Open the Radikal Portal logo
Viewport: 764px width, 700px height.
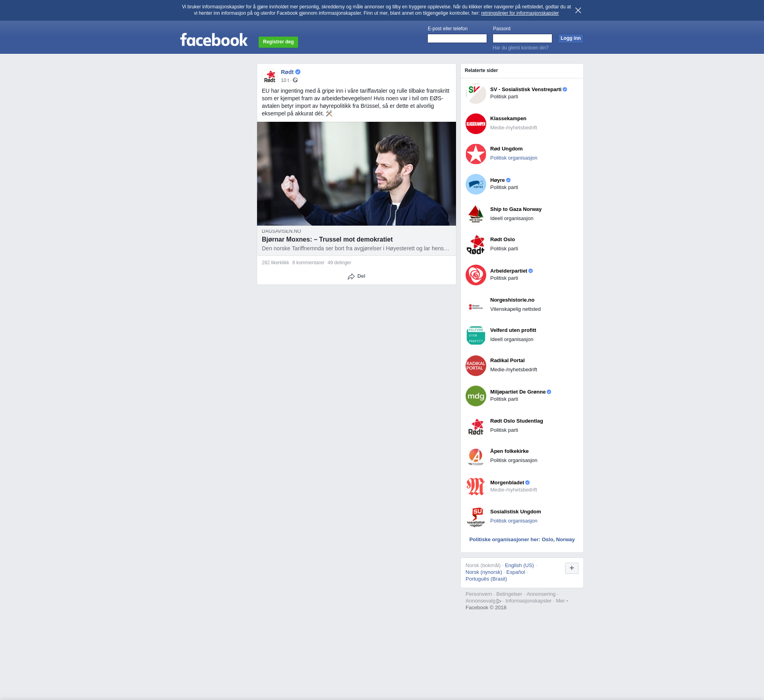[x=476, y=366]
